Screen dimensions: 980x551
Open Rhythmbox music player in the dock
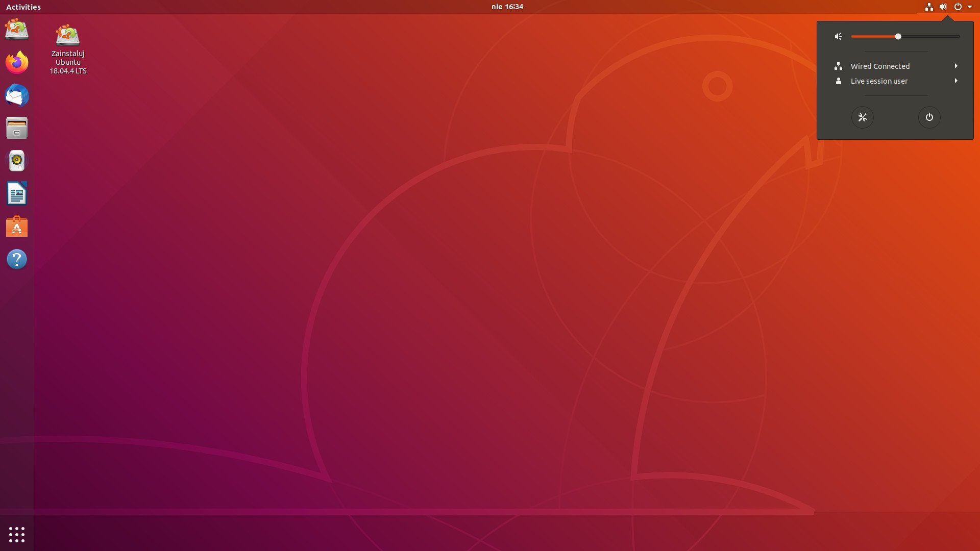[17, 161]
